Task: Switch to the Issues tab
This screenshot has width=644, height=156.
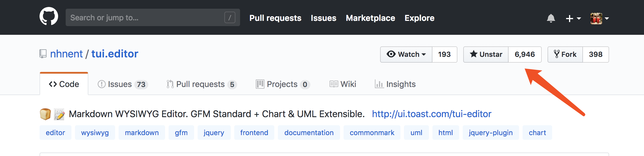Action: point(123,84)
